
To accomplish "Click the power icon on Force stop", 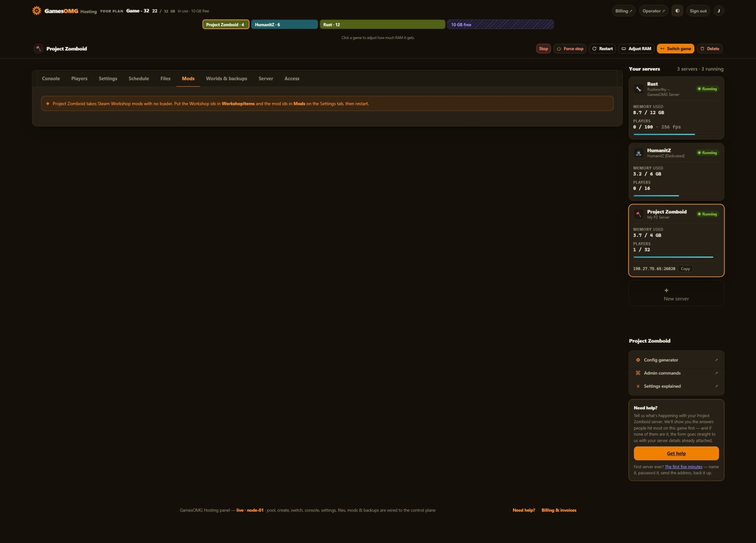I will [559, 49].
